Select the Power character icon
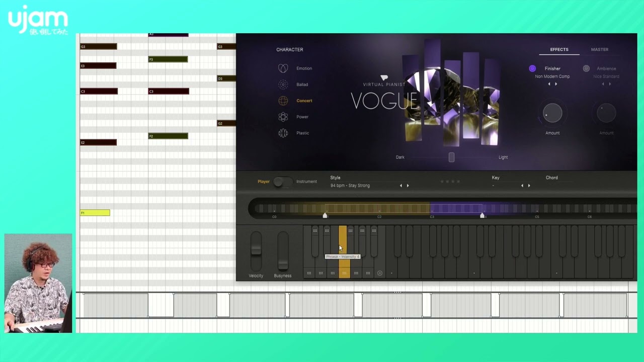Screen dimensions: 644x362 tap(283, 117)
